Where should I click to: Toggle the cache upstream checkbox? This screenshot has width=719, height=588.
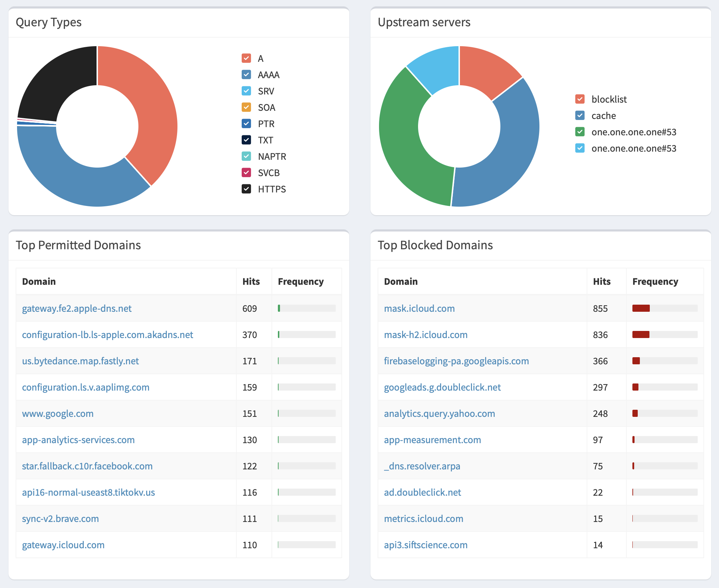[x=580, y=115]
